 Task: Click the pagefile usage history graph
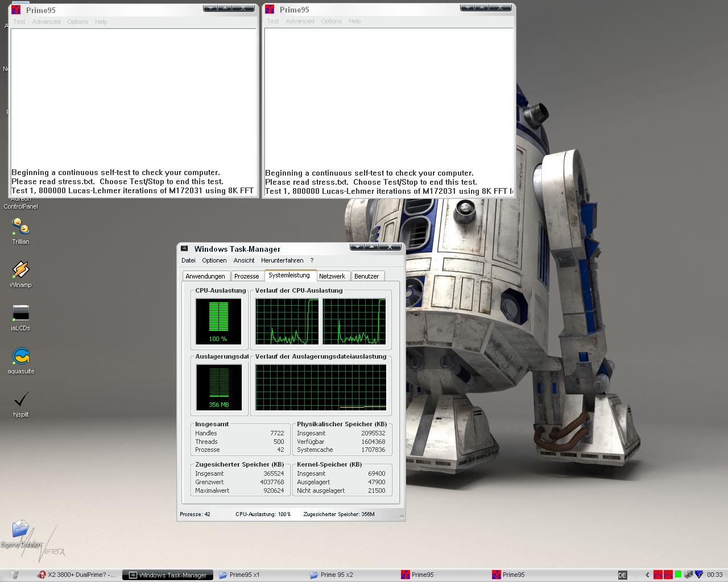[x=321, y=387]
